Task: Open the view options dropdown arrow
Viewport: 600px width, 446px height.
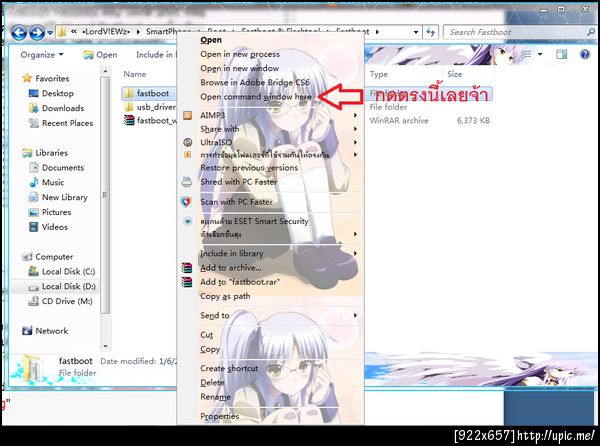Action: pos(540,54)
